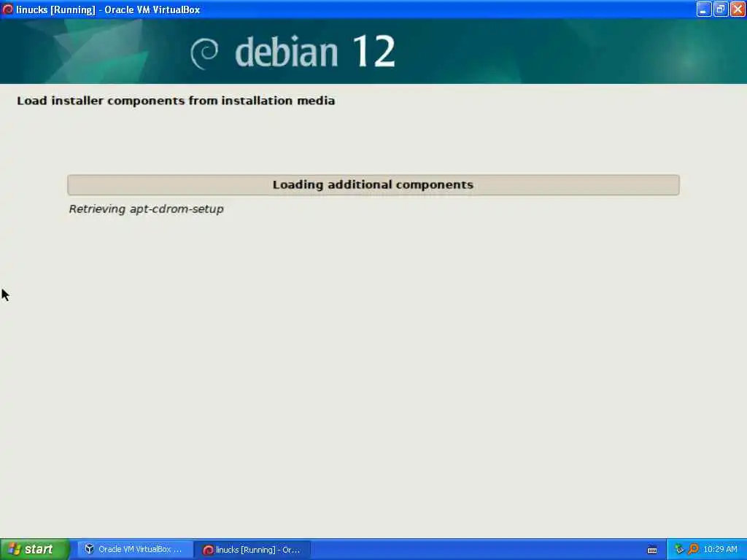The width and height of the screenshot is (747, 560).
Task: Select the linucks [Running] taskbar button
Action: 253,550
